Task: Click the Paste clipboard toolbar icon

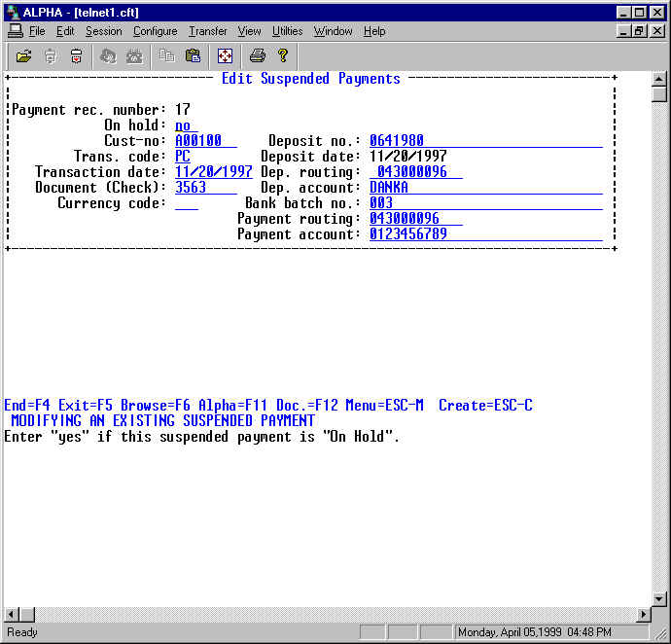Action: (193, 55)
